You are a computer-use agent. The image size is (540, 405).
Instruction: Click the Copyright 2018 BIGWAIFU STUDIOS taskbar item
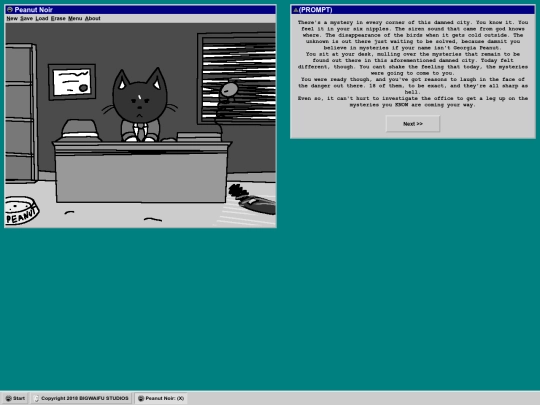coord(82,398)
